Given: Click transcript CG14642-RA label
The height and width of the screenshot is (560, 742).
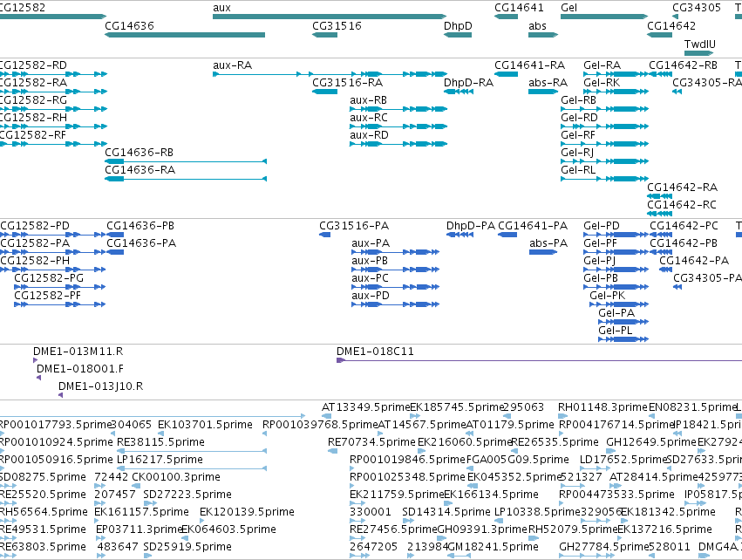Looking at the screenshot, I should (683, 187).
